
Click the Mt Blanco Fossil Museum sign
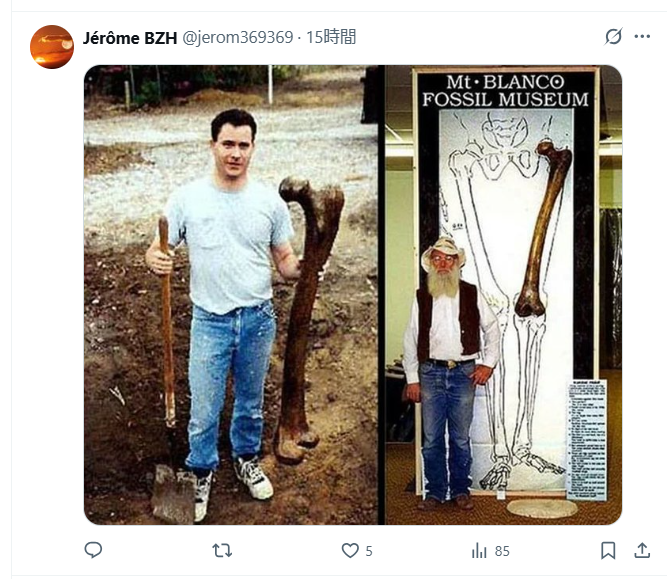click(505, 90)
